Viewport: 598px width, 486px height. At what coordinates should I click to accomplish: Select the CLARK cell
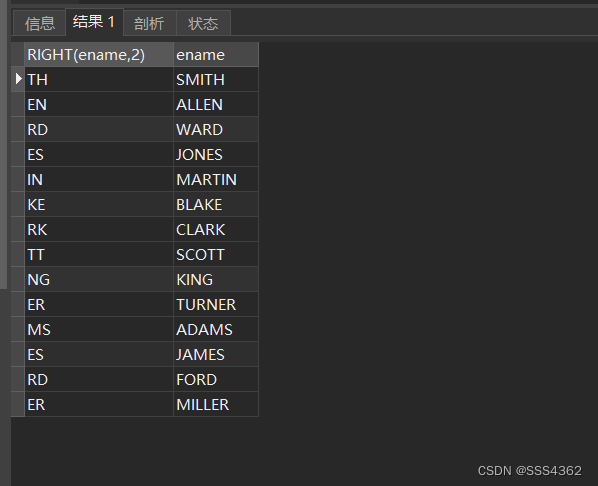coord(216,229)
